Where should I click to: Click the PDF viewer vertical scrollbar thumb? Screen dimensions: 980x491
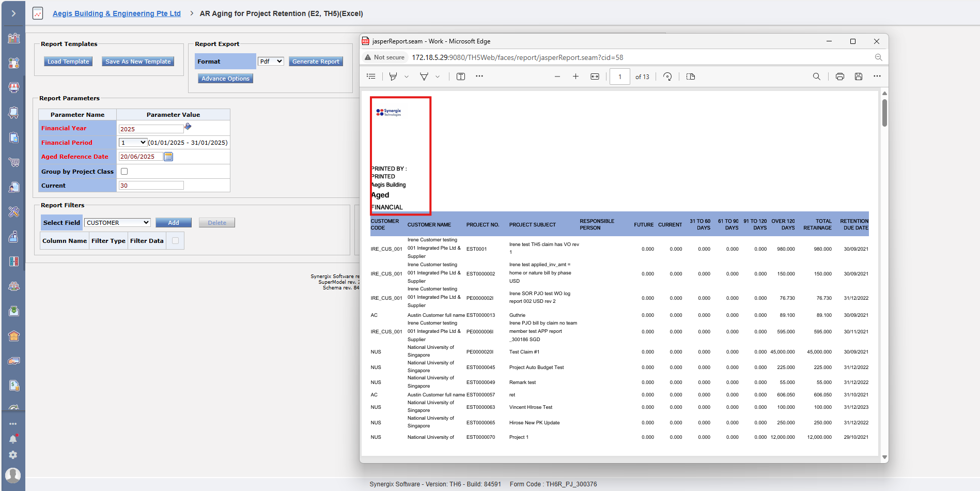point(884,113)
